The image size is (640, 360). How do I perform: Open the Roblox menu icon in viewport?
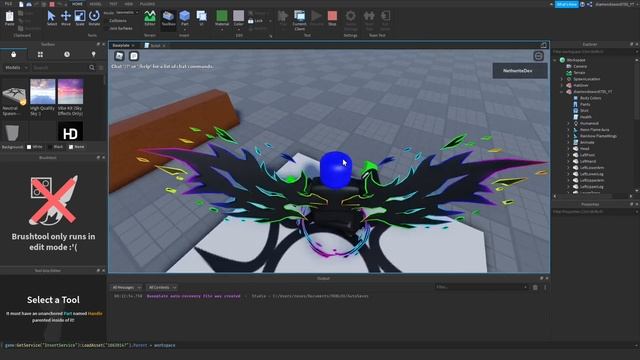pyautogui.click(x=119, y=56)
